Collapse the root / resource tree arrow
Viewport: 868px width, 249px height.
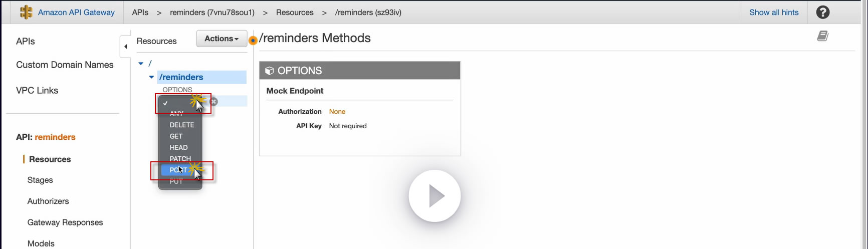[x=141, y=64]
